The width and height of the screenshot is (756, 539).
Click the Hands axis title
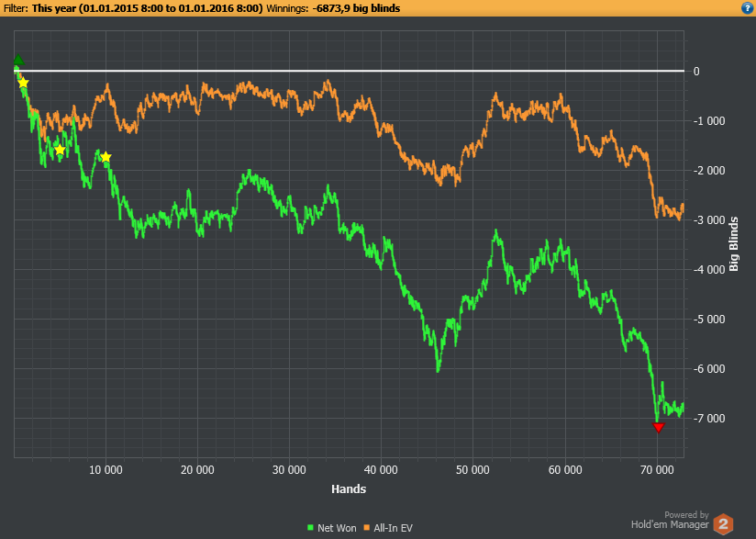[349, 488]
